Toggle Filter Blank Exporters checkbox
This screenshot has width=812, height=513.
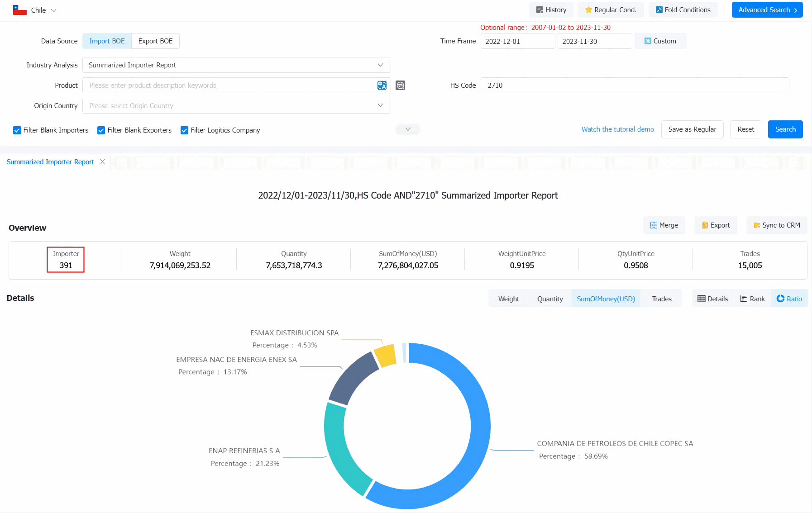point(101,130)
